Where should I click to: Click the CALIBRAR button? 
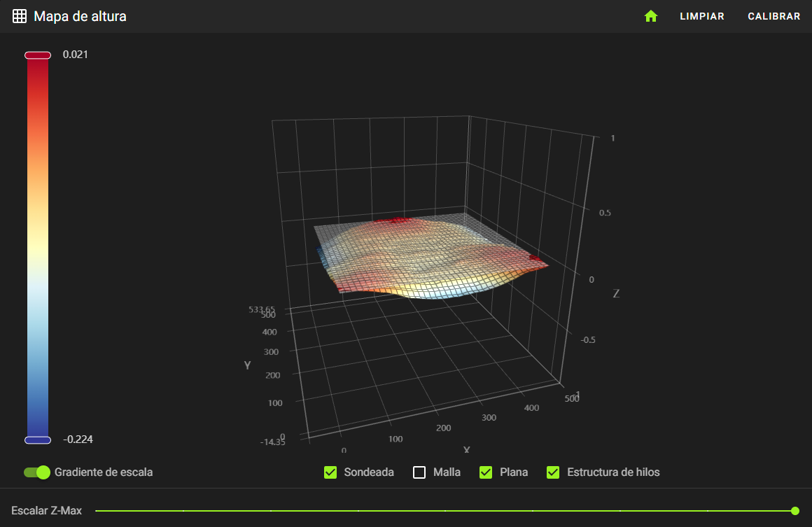[773, 16]
